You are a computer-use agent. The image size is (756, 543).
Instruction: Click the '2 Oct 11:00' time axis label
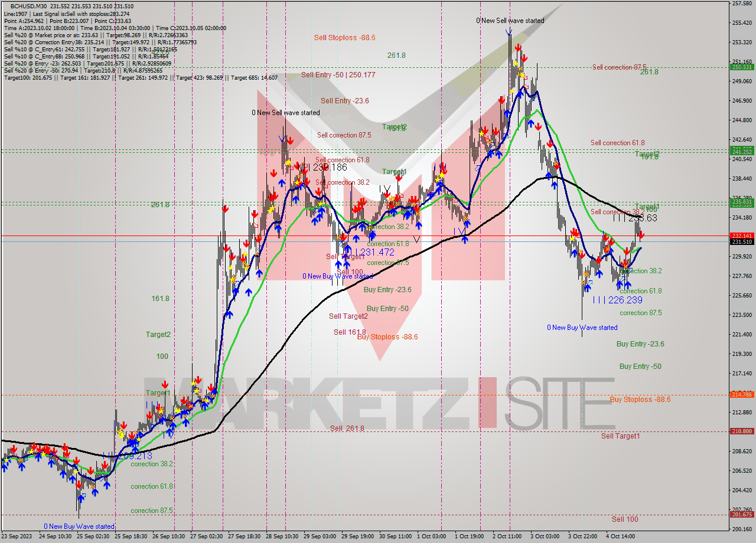coord(508,537)
